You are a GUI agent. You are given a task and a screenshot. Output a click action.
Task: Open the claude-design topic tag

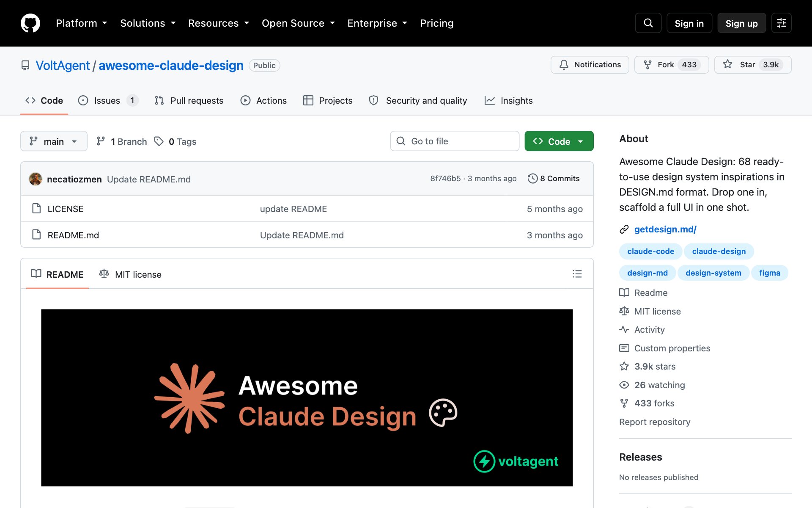point(719,251)
